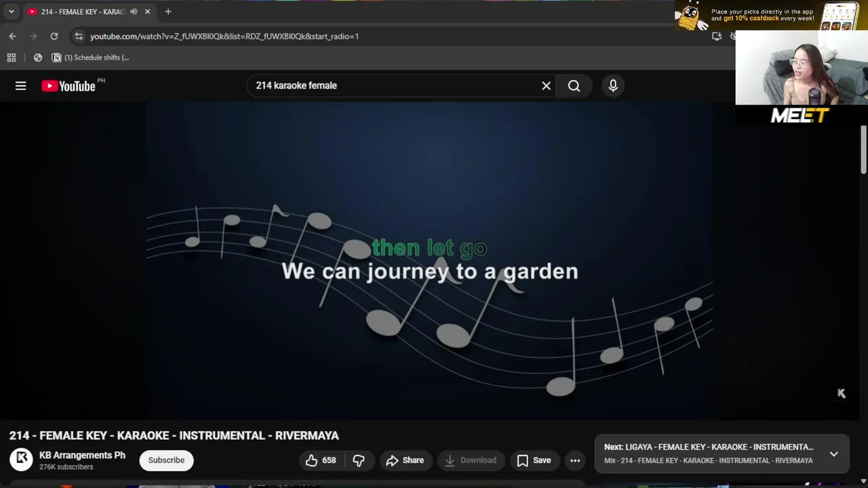Click browser back arrow
This screenshot has width=868, height=488.
[13, 36]
